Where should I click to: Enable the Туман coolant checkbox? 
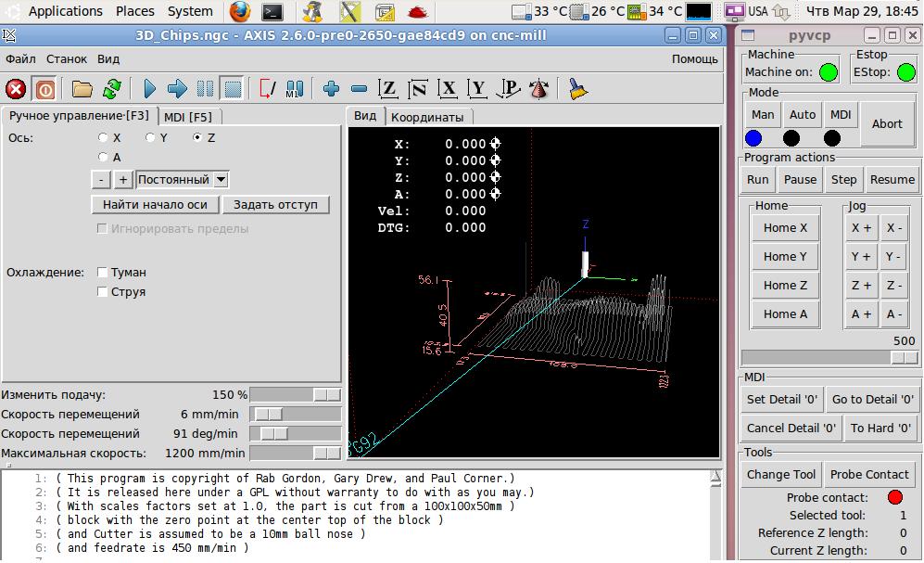pos(102,273)
